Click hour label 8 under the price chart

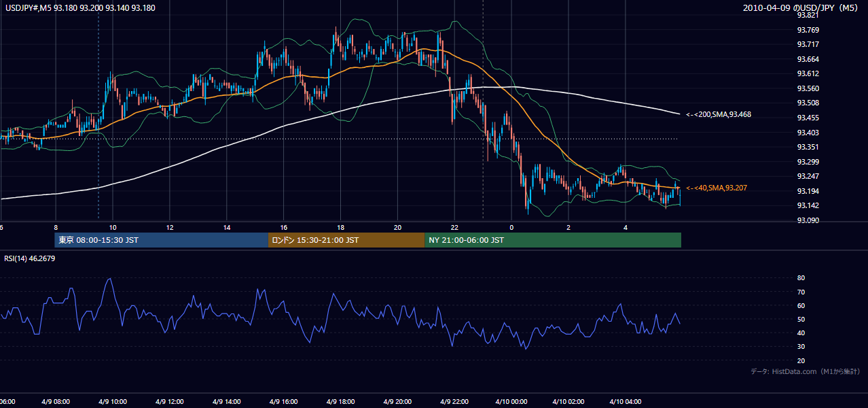click(x=56, y=228)
